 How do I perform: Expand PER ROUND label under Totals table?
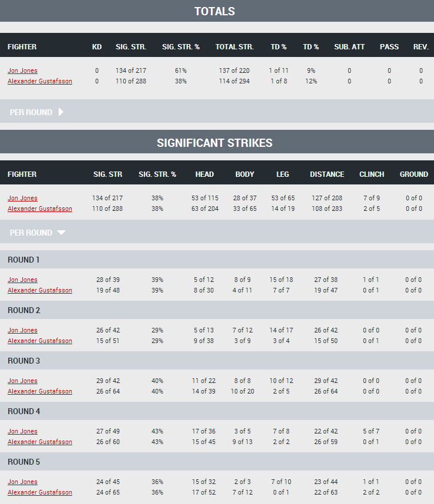pos(31,112)
